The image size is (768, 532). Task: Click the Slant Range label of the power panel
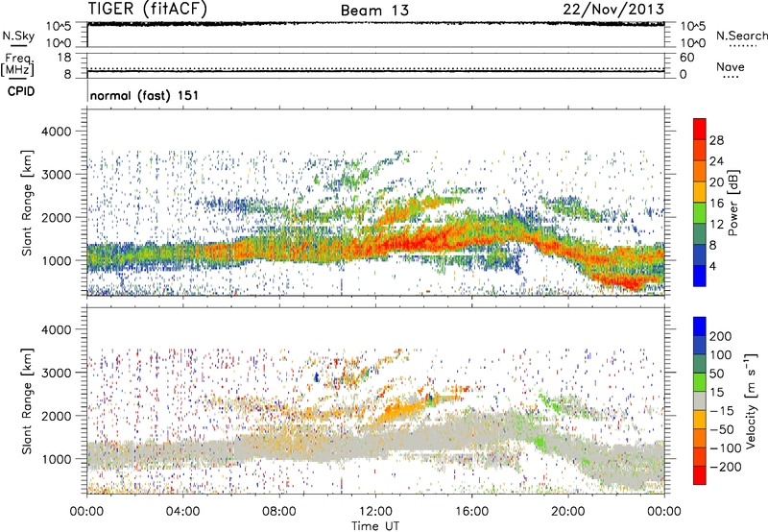[x=27, y=203]
